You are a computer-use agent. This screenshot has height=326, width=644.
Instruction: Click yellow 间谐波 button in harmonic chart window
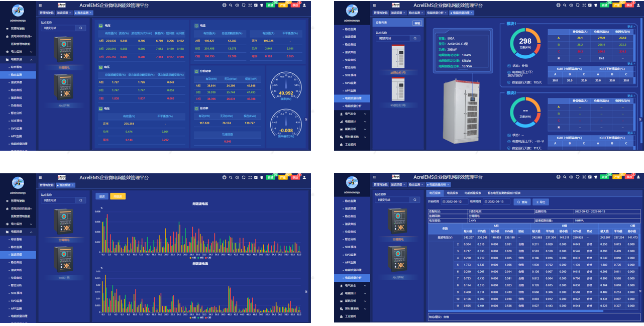pyautogui.click(x=118, y=196)
